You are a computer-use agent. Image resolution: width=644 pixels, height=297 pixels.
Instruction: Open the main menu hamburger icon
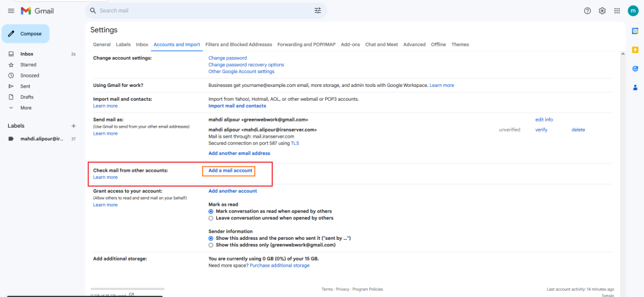coord(11,11)
